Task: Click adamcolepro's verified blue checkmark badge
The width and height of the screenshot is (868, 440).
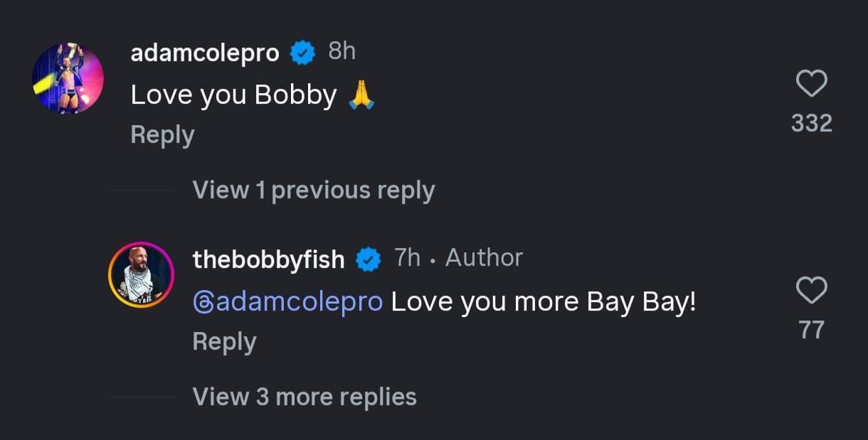Action: (303, 50)
